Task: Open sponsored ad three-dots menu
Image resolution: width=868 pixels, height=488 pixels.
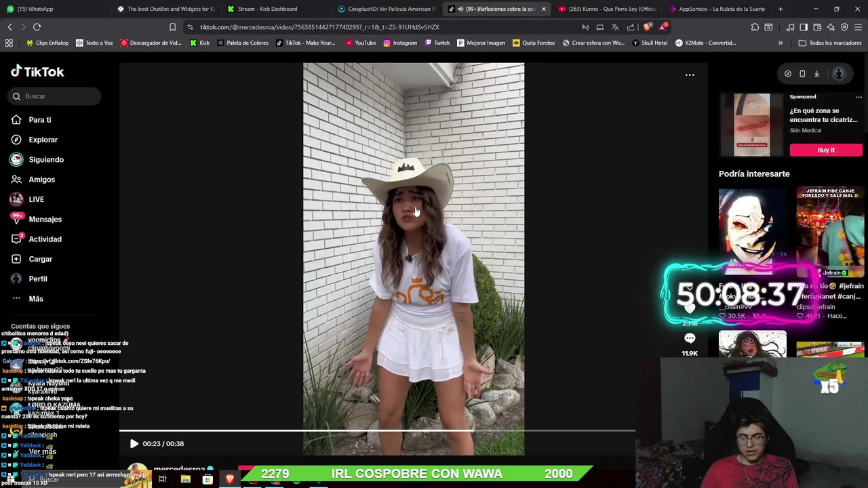Action: pyautogui.click(x=859, y=97)
